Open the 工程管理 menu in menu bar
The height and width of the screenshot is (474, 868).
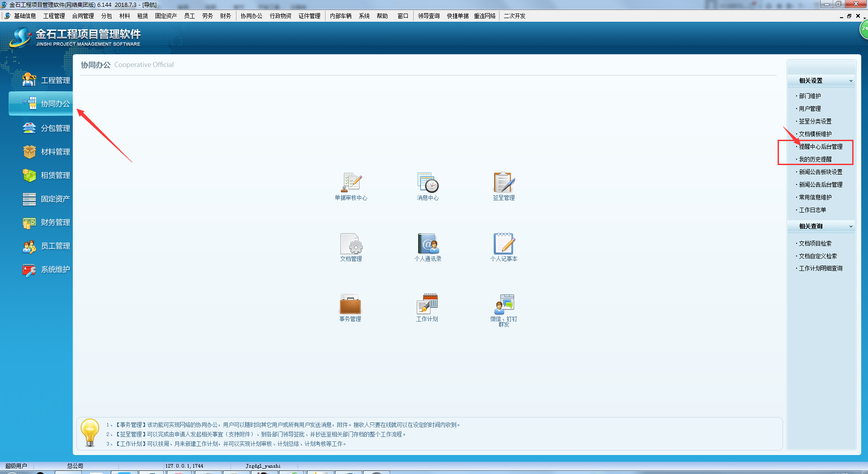pos(54,16)
